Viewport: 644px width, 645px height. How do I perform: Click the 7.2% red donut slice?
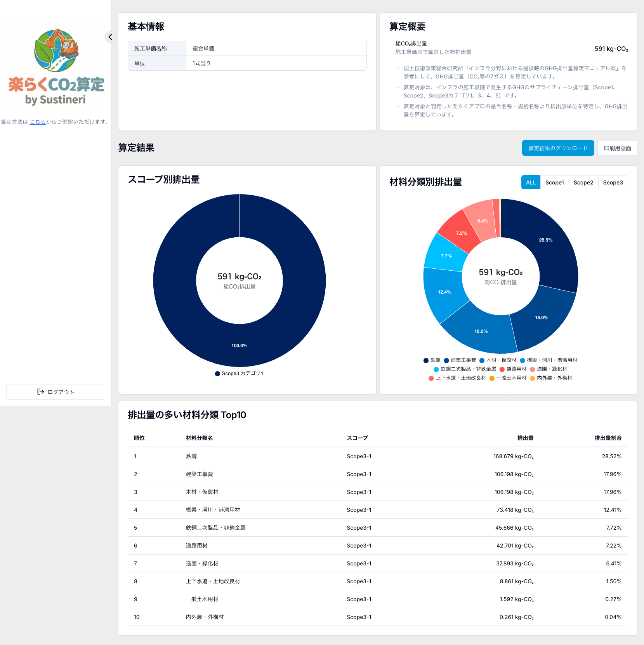click(461, 233)
